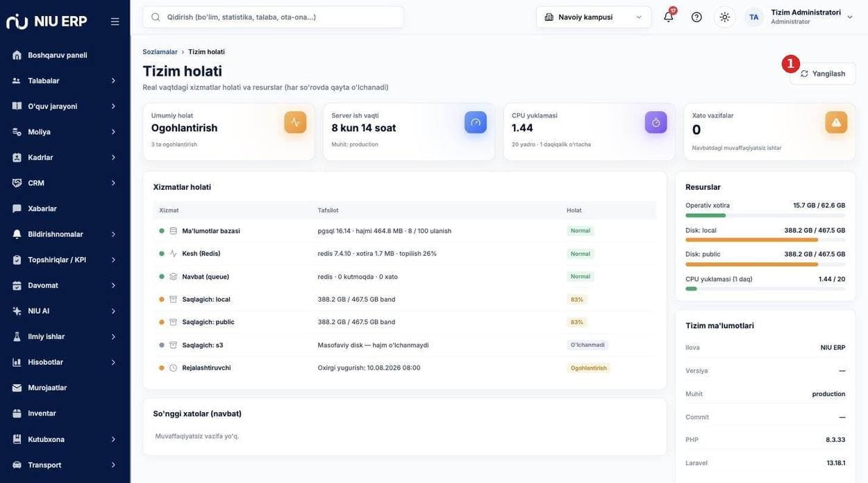868x483 pixels.
Task: Expand the Kutubxona submenu chevron
Action: (113, 439)
